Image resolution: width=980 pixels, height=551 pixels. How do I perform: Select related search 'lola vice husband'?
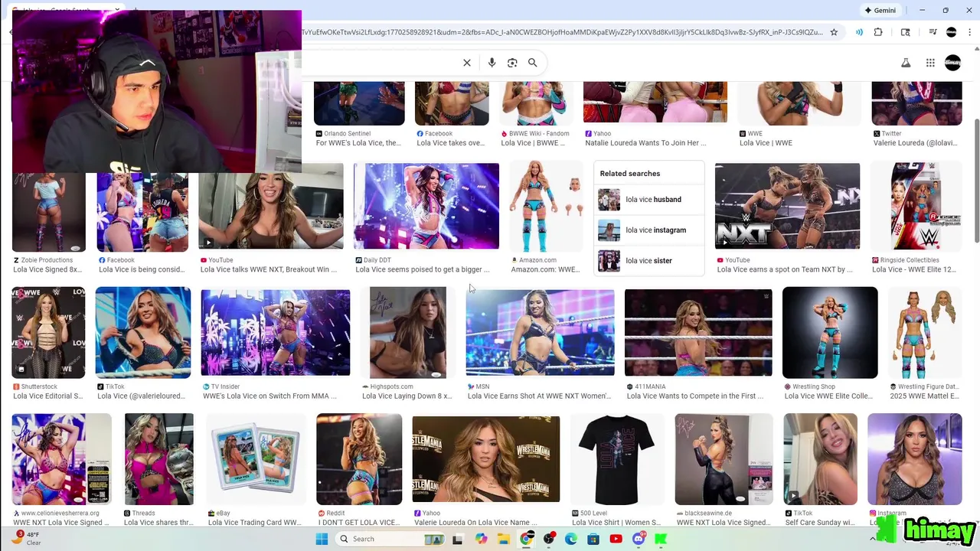[648, 200]
